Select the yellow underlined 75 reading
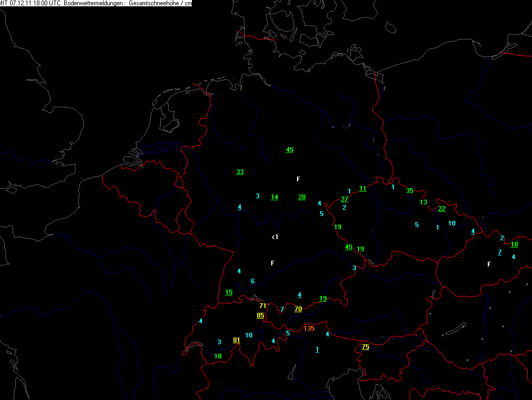Screen dimensions: 532x400 click(x=365, y=347)
